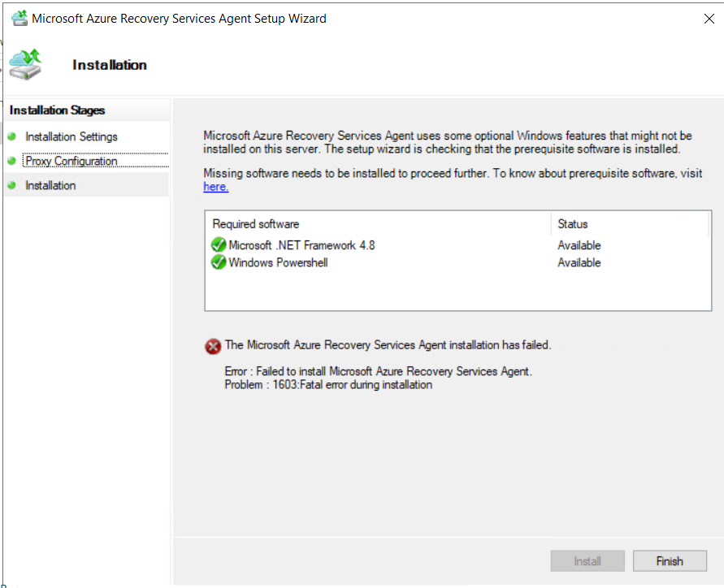Click green checkmark for .NET Framework 4.8
The width and height of the screenshot is (724, 588).
tap(219, 244)
